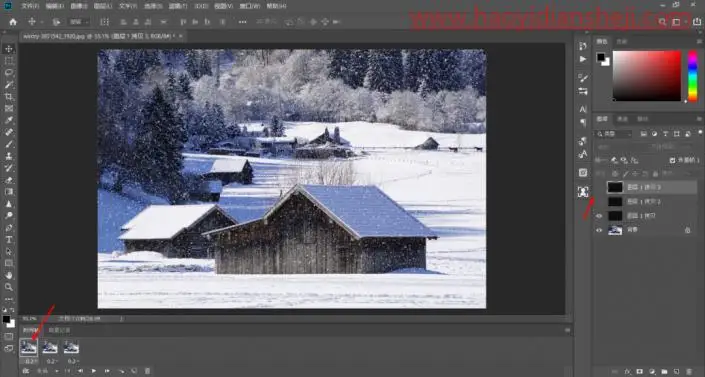Open the Actions panel play icon
Screen dimensions: 705x377
583,59
